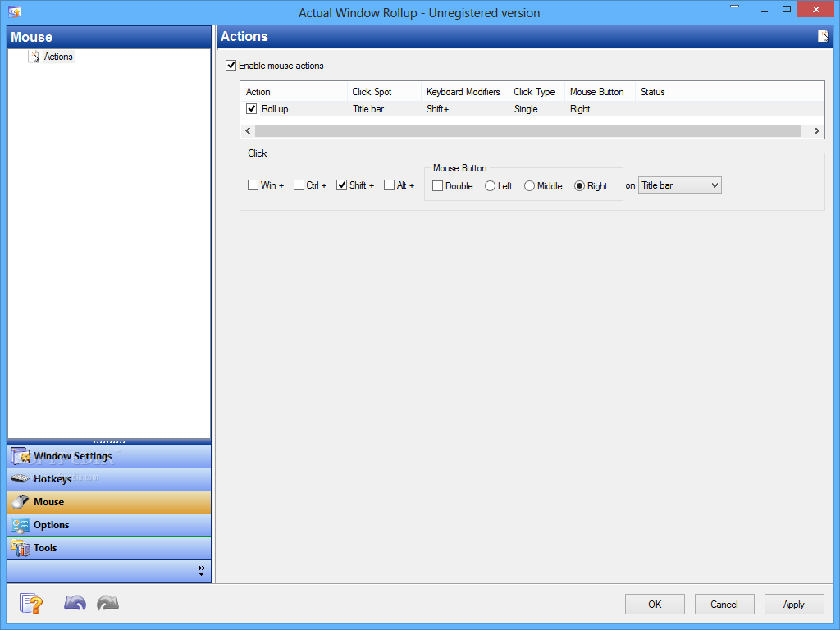Click the application icon in the title bar
The width and height of the screenshot is (840, 630).
15,11
